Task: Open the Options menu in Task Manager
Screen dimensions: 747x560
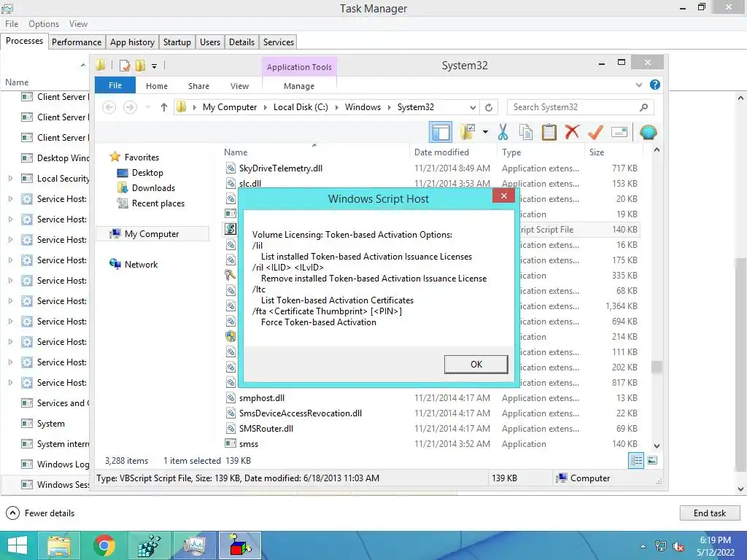Action: tap(43, 24)
